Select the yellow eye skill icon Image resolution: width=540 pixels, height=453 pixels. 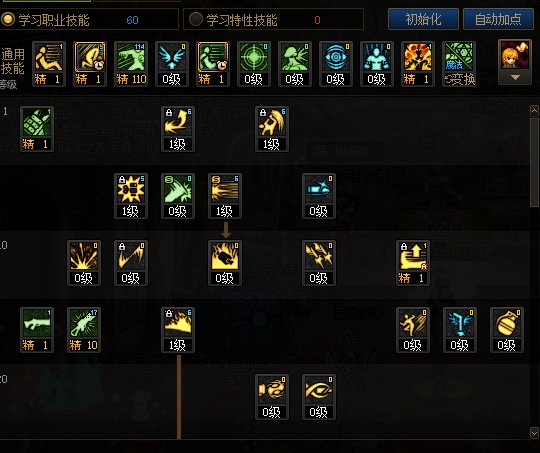pyautogui.click(x=319, y=397)
